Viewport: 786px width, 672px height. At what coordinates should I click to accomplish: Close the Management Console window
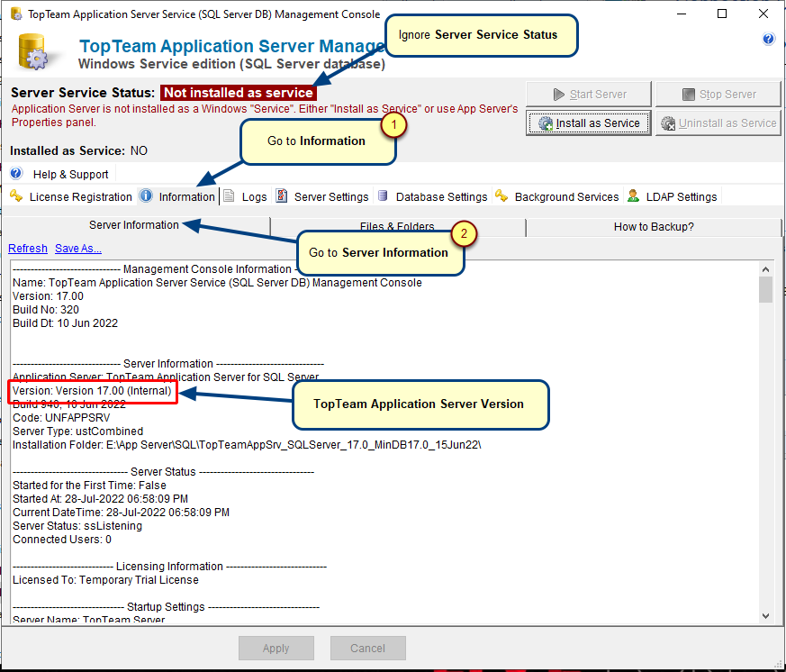click(x=763, y=14)
